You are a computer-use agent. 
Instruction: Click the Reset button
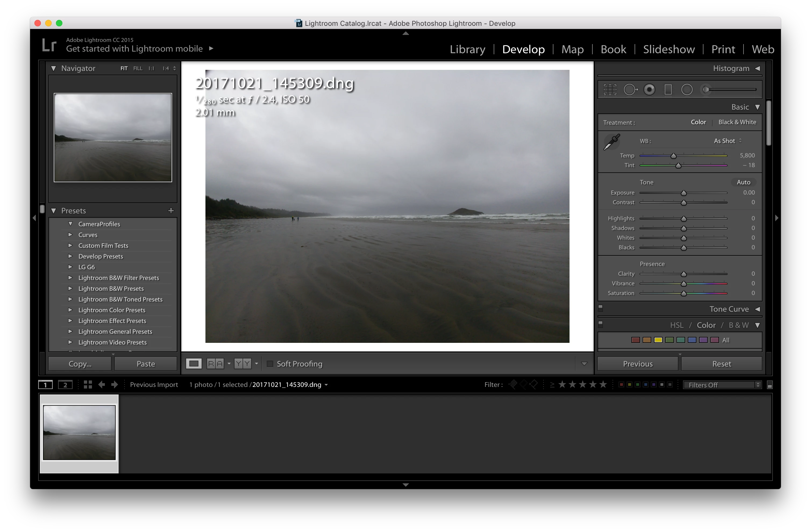(x=721, y=364)
